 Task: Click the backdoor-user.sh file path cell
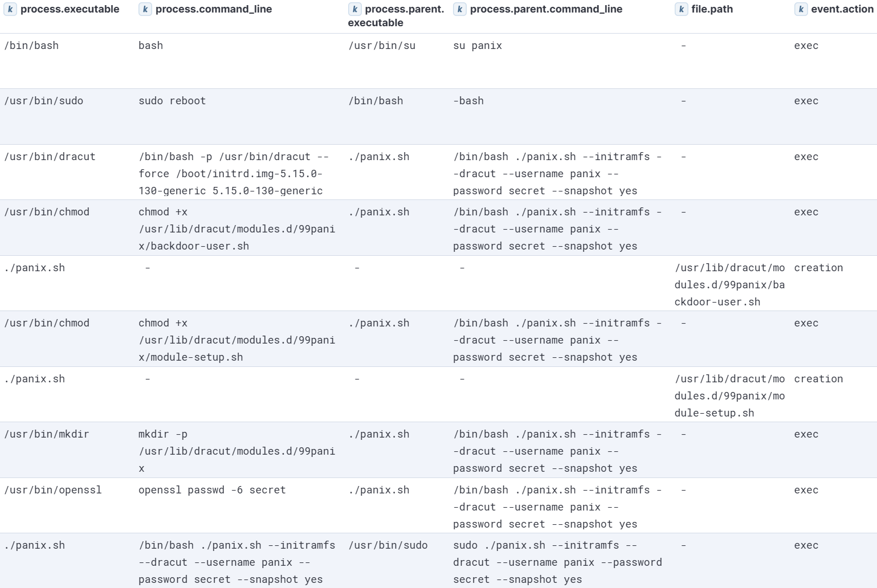click(x=729, y=285)
